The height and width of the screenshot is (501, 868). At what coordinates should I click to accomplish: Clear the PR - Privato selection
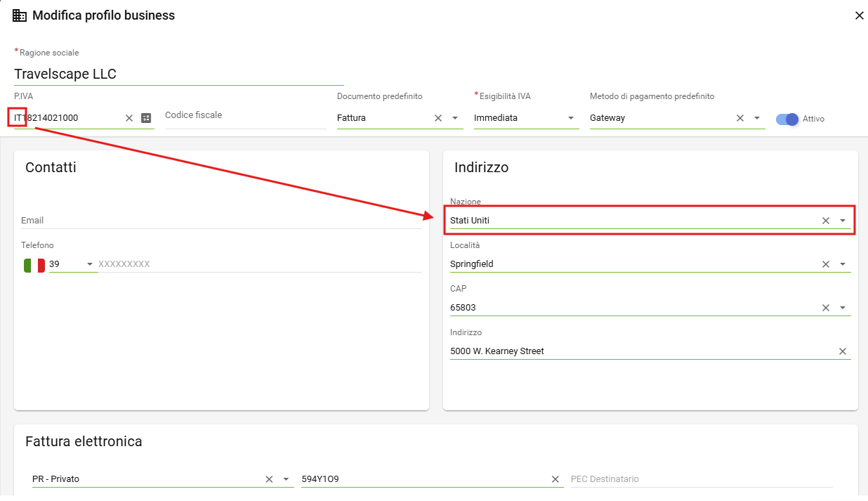[269, 479]
